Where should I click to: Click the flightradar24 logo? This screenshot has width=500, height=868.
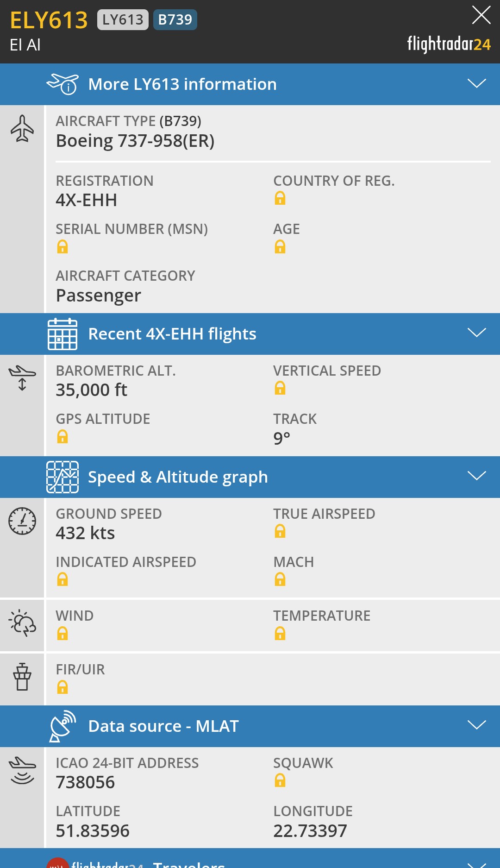(449, 44)
